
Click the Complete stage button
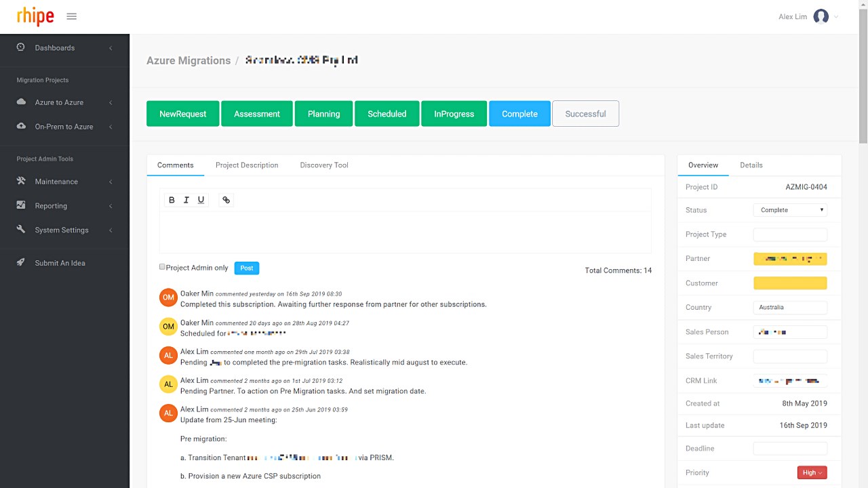tap(520, 114)
